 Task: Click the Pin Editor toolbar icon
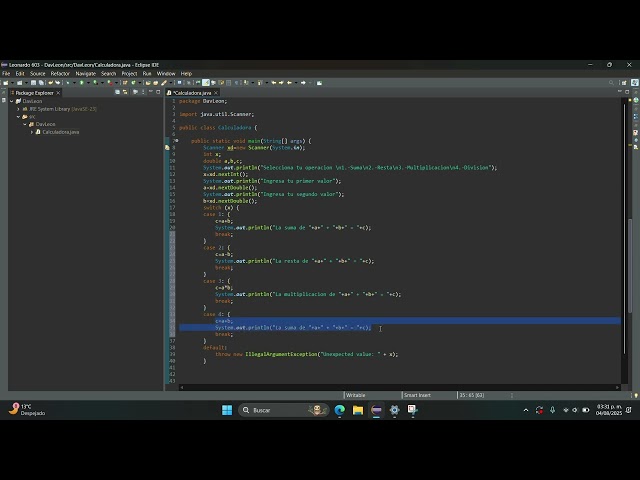point(319,83)
